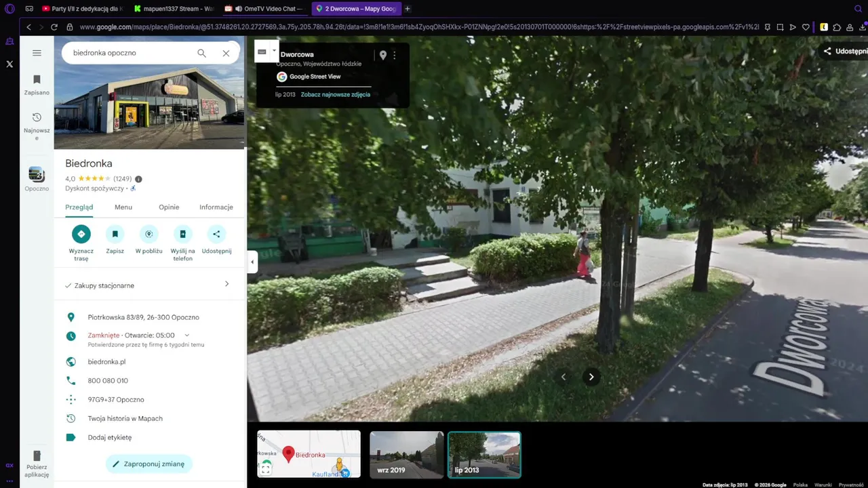Open the GX Corner gamepad icon in tab bar

pos(29,9)
